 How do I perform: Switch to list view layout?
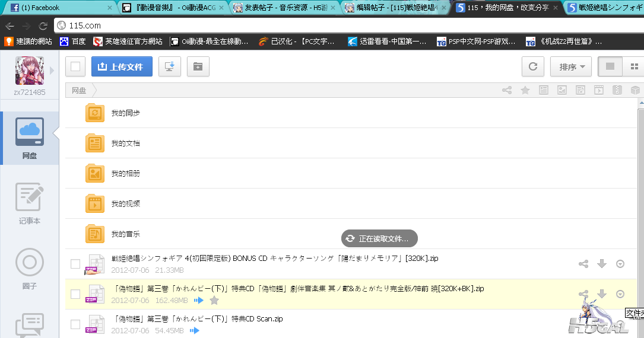(610, 67)
